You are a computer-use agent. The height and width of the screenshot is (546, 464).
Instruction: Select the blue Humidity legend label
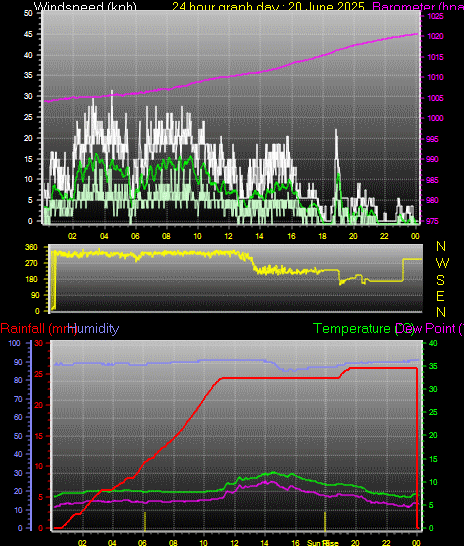(x=93, y=328)
